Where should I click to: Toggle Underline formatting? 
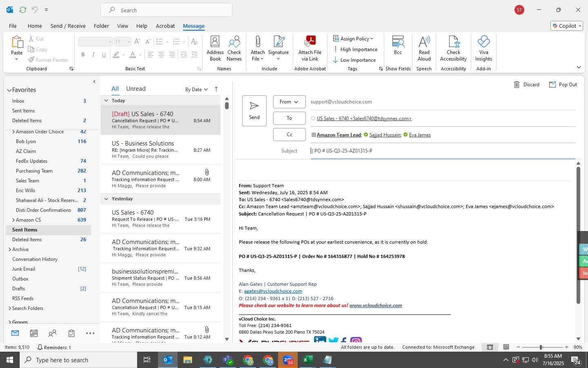point(104,54)
